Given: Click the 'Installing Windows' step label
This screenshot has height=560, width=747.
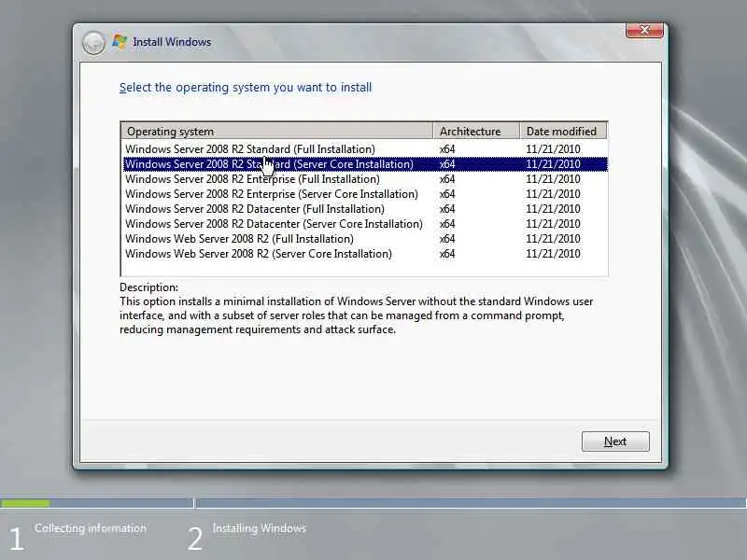Looking at the screenshot, I should click(x=260, y=528).
